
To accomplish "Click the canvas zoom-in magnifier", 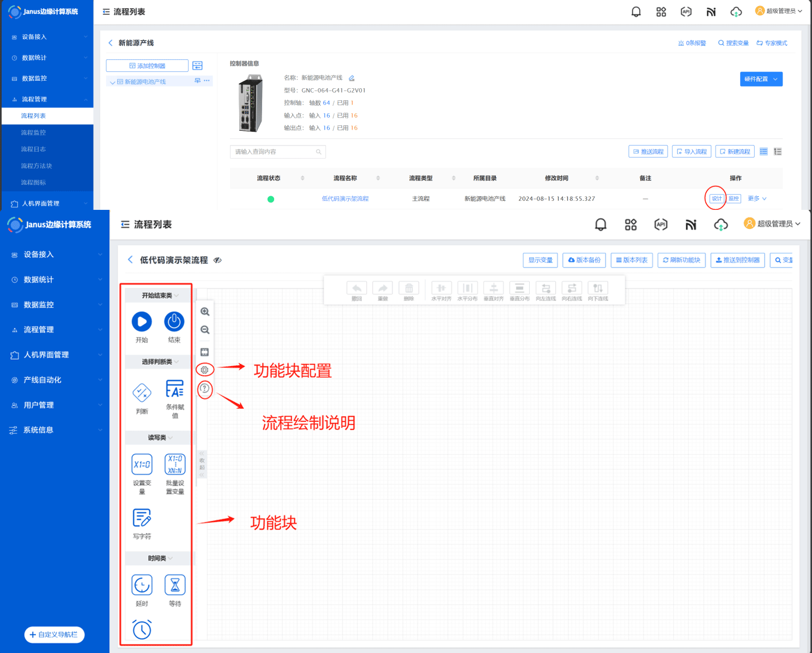I will pyautogui.click(x=205, y=312).
